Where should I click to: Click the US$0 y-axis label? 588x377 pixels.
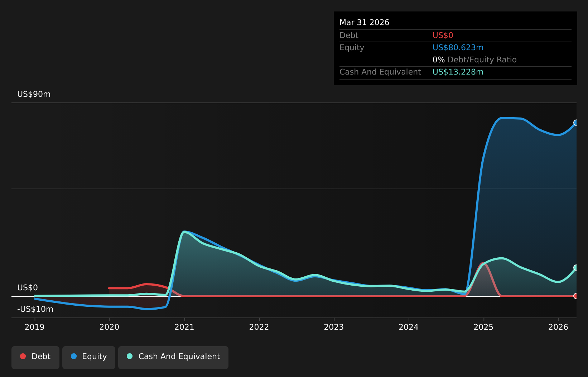click(28, 288)
